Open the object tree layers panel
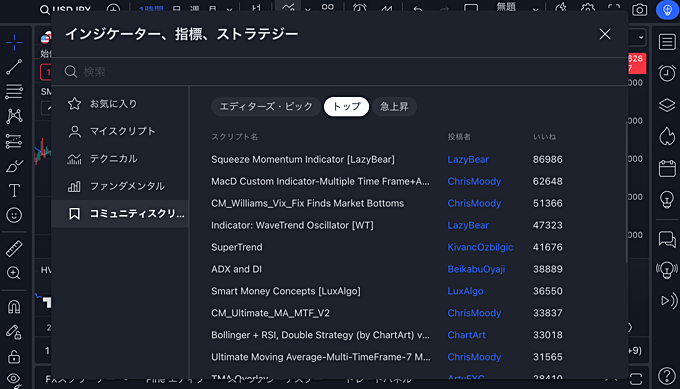Screen dimensions: 680x389 click(667, 105)
